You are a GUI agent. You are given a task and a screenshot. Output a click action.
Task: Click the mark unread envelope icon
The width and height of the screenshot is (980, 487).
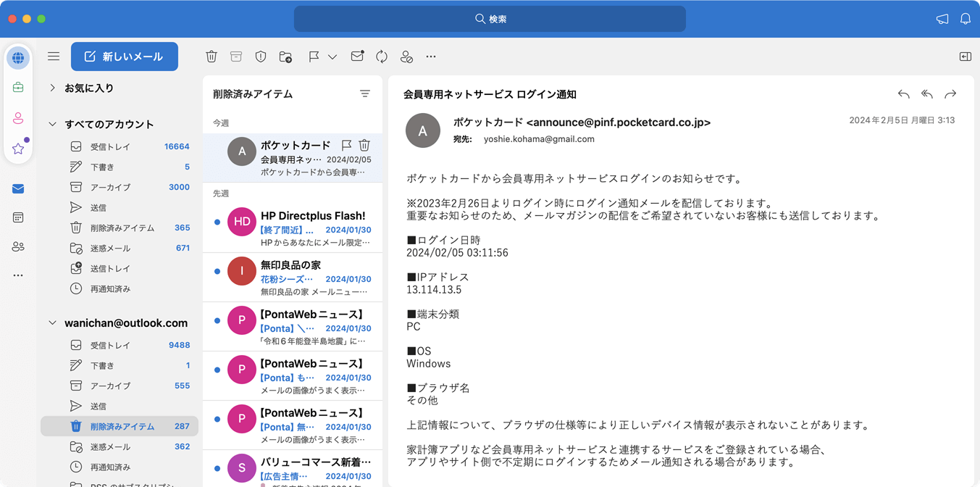(357, 57)
